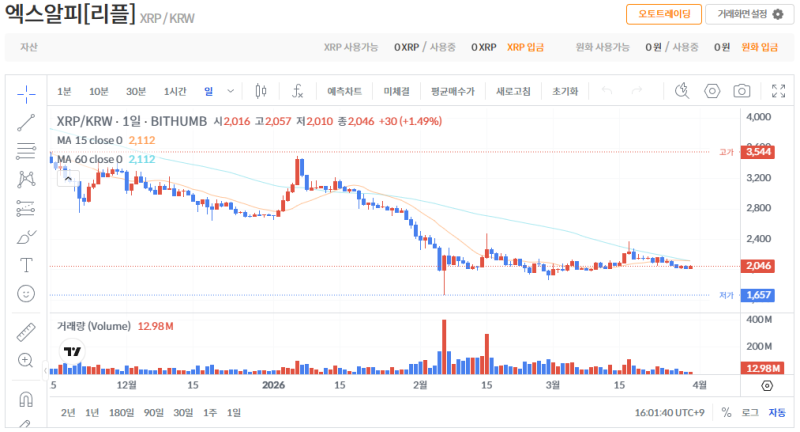This screenshot has height=432, width=800.
Task: Click the MA 15 close indicator legend
Action: 90,140
